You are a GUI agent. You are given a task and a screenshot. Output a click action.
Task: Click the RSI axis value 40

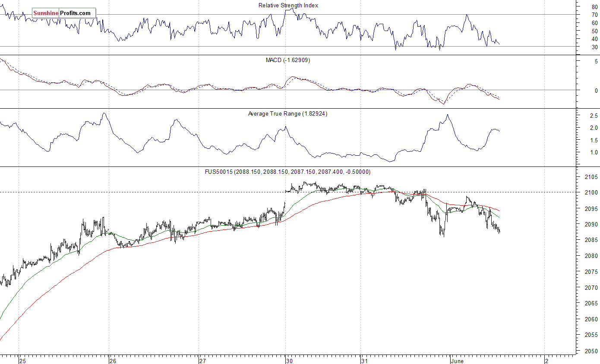click(x=595, y=39)
